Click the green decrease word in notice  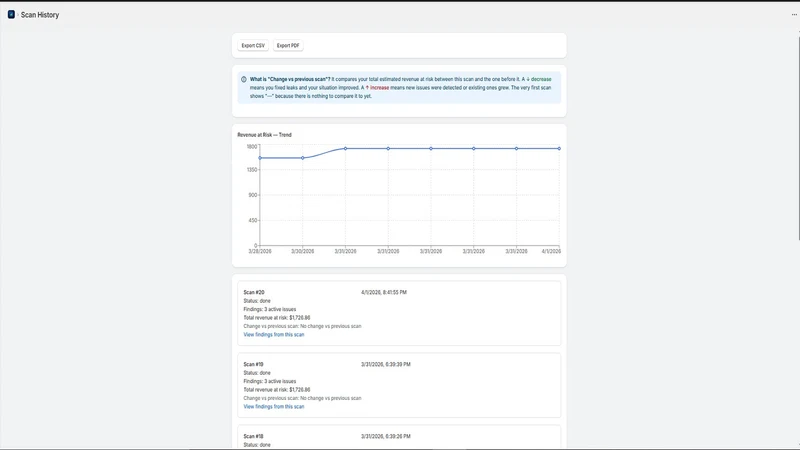(541, 79)
